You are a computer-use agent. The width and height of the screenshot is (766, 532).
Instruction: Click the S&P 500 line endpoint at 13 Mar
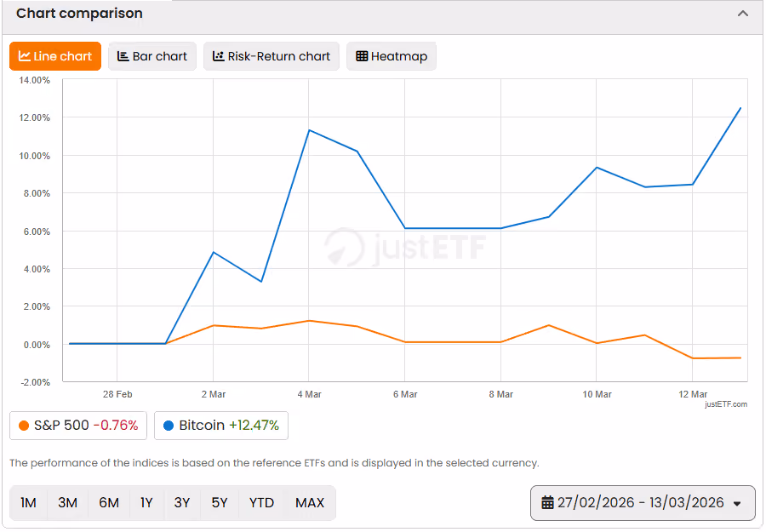[740, 358]
